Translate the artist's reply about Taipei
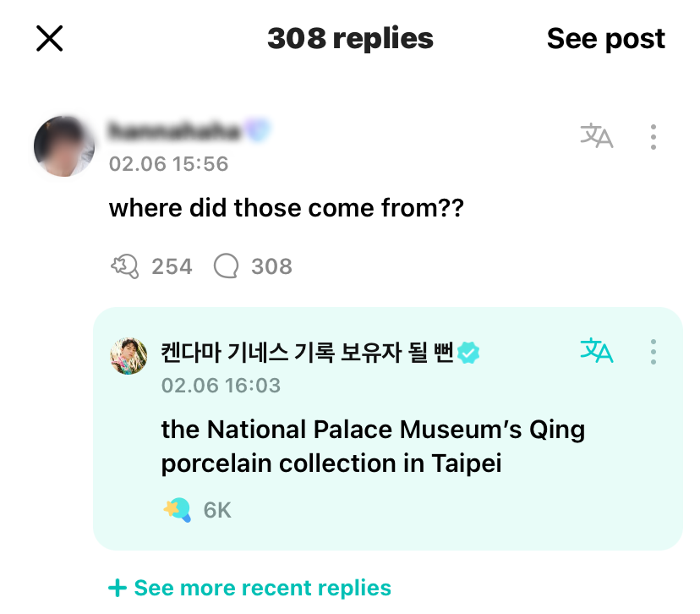This screenshot has height=614, width=700. point(596,350)
